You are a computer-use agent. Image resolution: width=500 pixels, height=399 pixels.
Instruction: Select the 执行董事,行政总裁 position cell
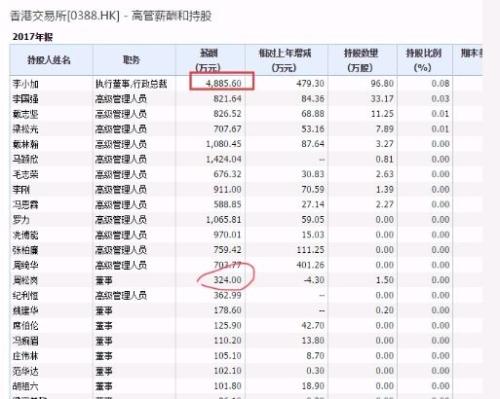tap(131, 84)
